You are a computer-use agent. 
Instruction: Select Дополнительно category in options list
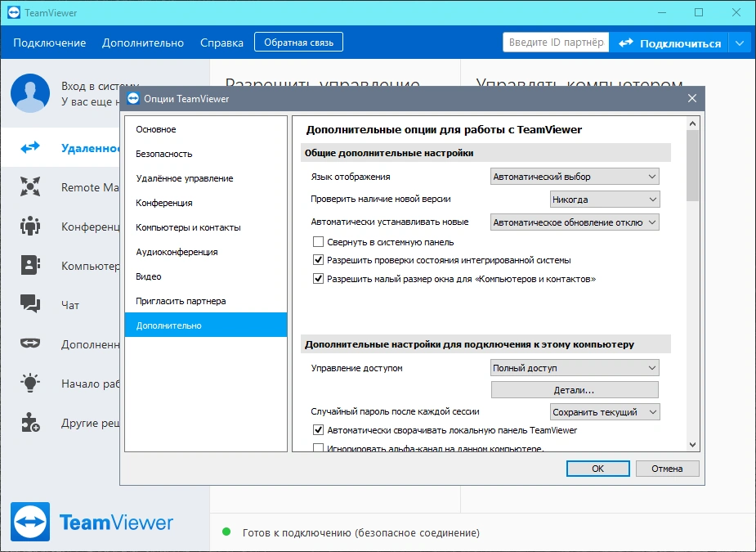coord(206,325)
